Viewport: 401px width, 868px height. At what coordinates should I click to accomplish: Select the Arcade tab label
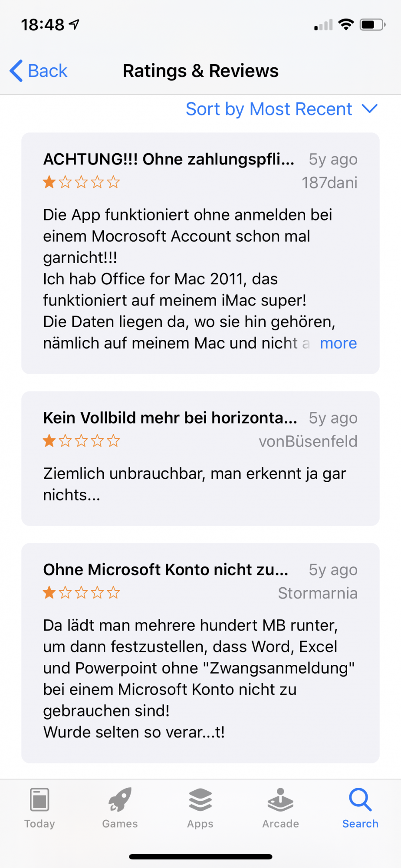[x=280, y=824]
